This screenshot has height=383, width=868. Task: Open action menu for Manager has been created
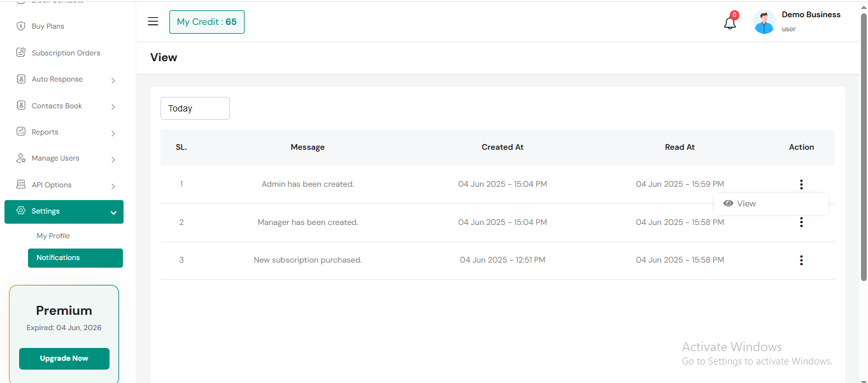[801, 222]
